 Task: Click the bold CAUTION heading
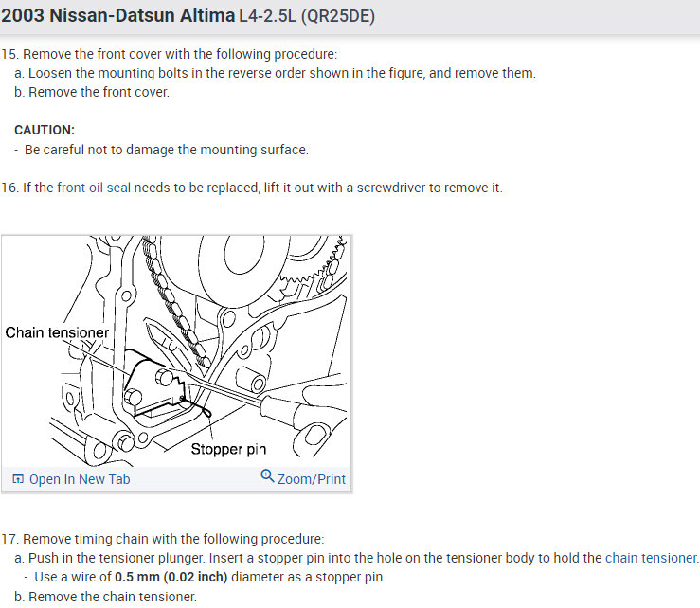click(x=45, y=130)
